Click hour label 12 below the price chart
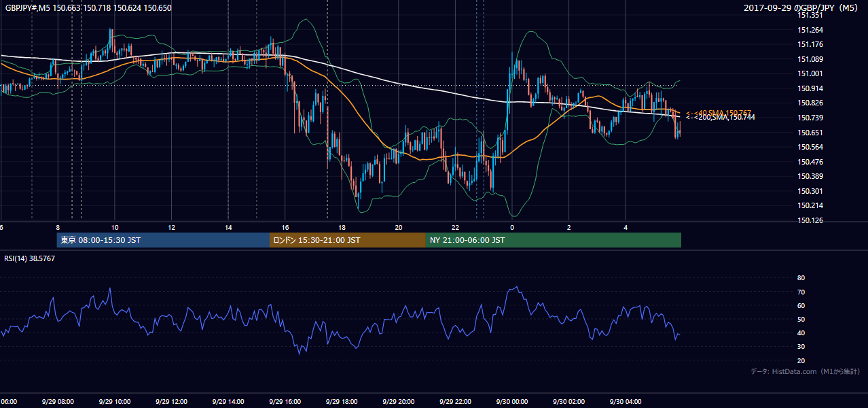Image resolution: width=868 pixels, height=408 pixels. (172, 227)
